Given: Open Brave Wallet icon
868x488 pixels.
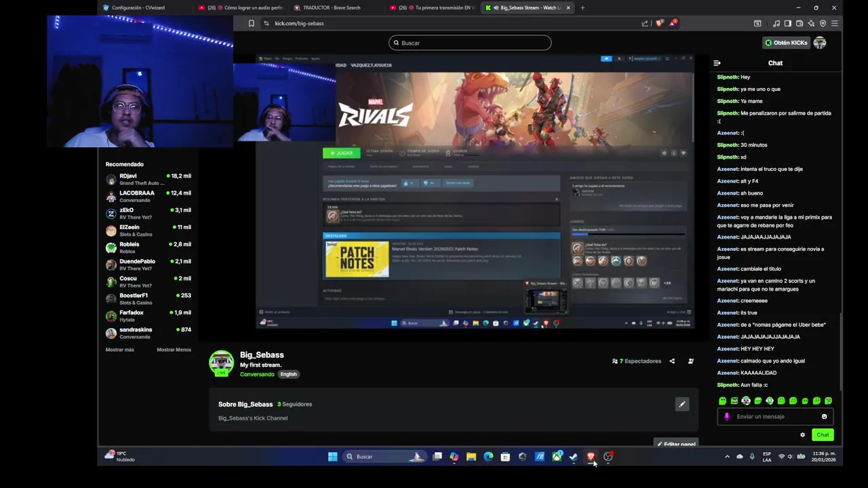Looking at the screenshot, I should point(800,23).
